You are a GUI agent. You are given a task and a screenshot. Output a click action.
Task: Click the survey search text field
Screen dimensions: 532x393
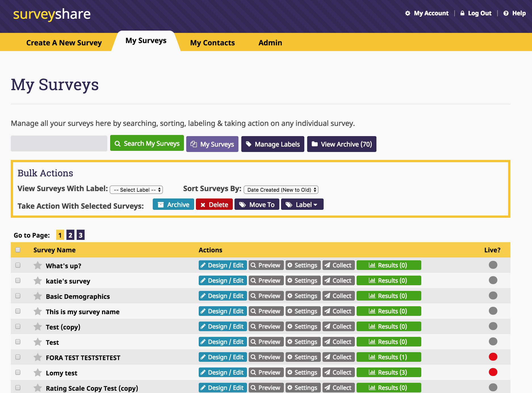[x=59, y=143]
